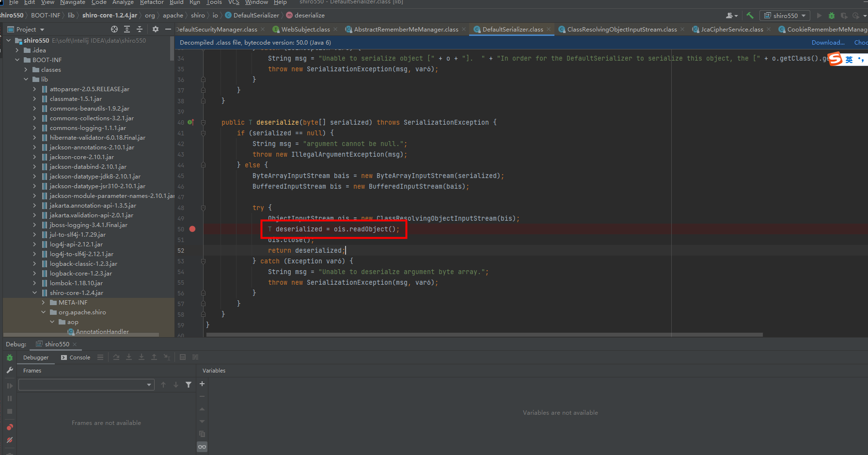Open the Frames thread dropdown
Viewport: 868px width, 455px height.
pos(86,385)
